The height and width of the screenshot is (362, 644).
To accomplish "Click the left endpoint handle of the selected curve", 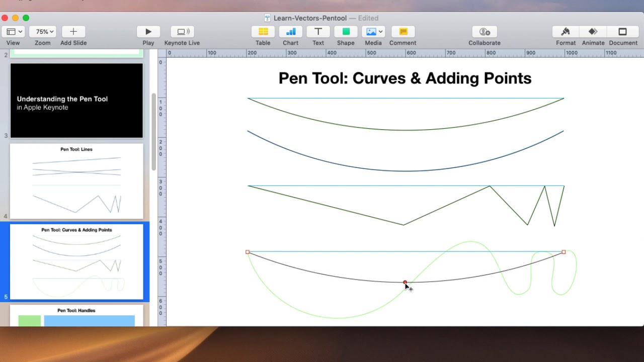I will coord(248,252).
